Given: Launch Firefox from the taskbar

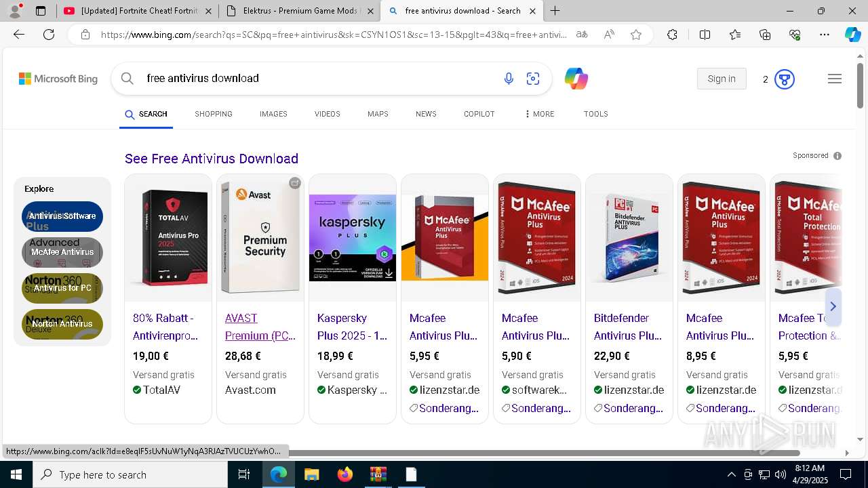Looking at the screenshot, I should (x=344, y=474).
